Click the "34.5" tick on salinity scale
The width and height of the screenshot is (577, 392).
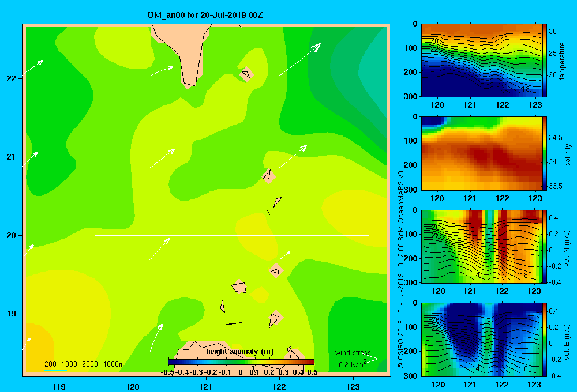(x=556, y=138)
